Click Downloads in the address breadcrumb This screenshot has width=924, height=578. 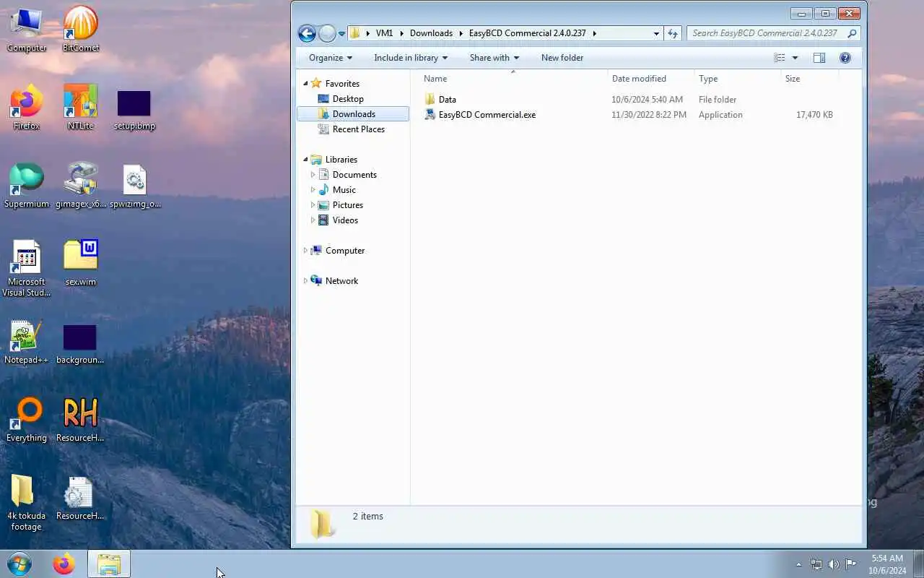click(431, 33)
